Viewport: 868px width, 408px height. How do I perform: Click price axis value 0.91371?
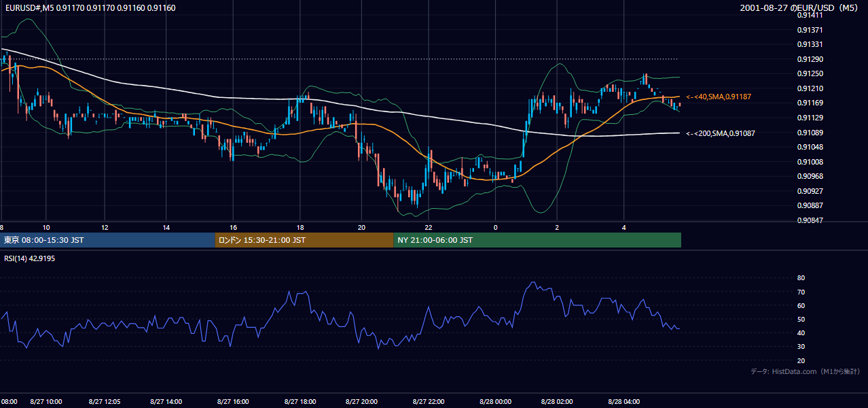coord(811,31)
